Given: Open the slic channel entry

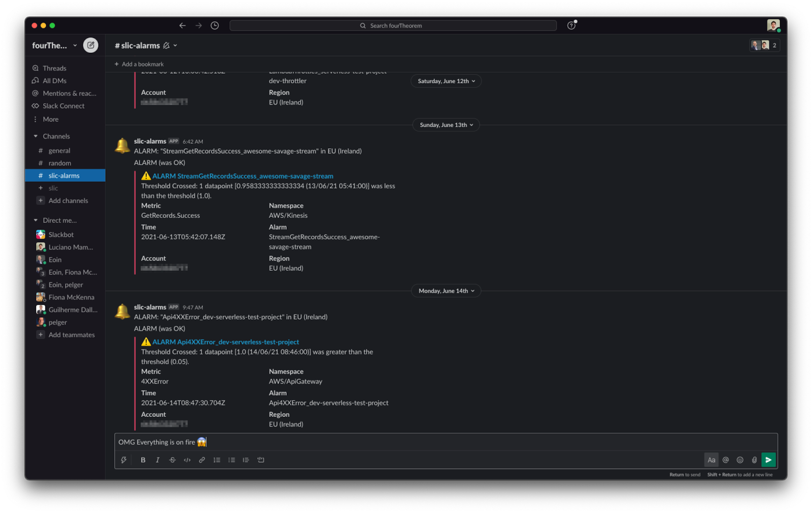Looking at the screenshot, I should 53,188.
